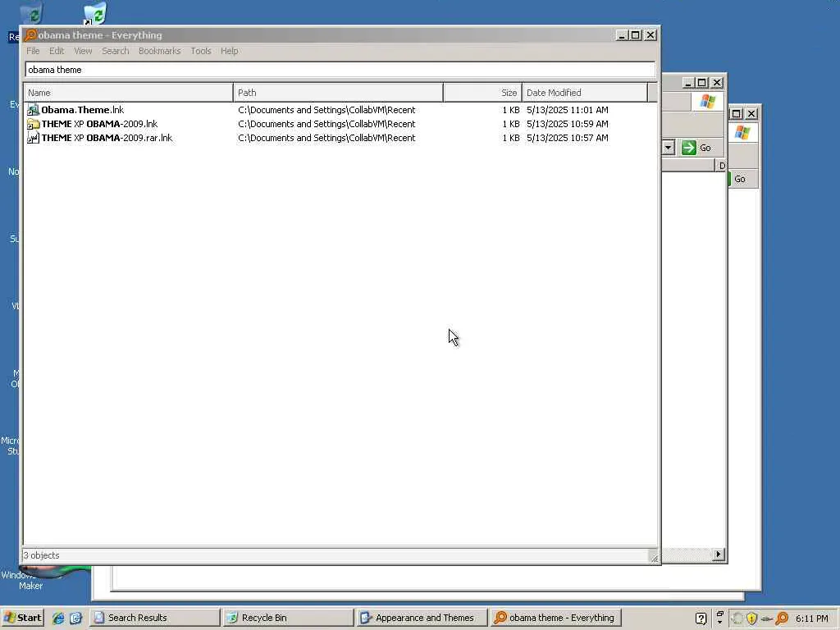
Task: Open the View menu
Action: (83, 51)
